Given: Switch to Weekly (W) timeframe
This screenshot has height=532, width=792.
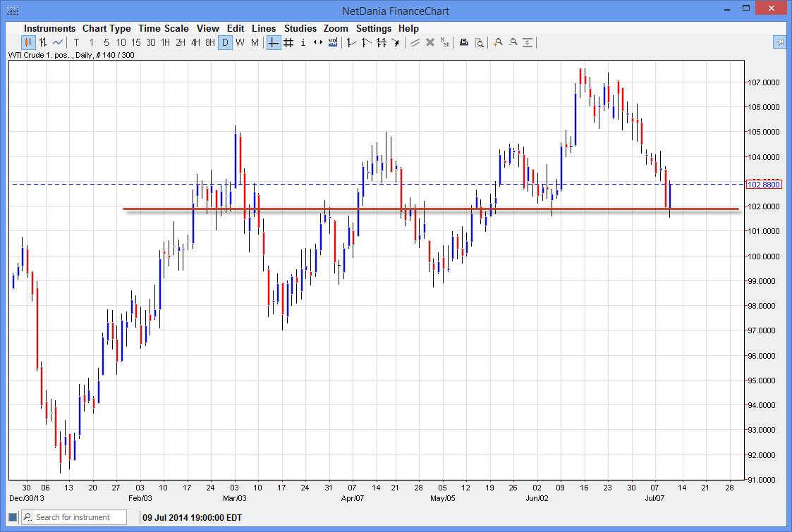Looking at the screenshot, I should (x=238, y=42).
